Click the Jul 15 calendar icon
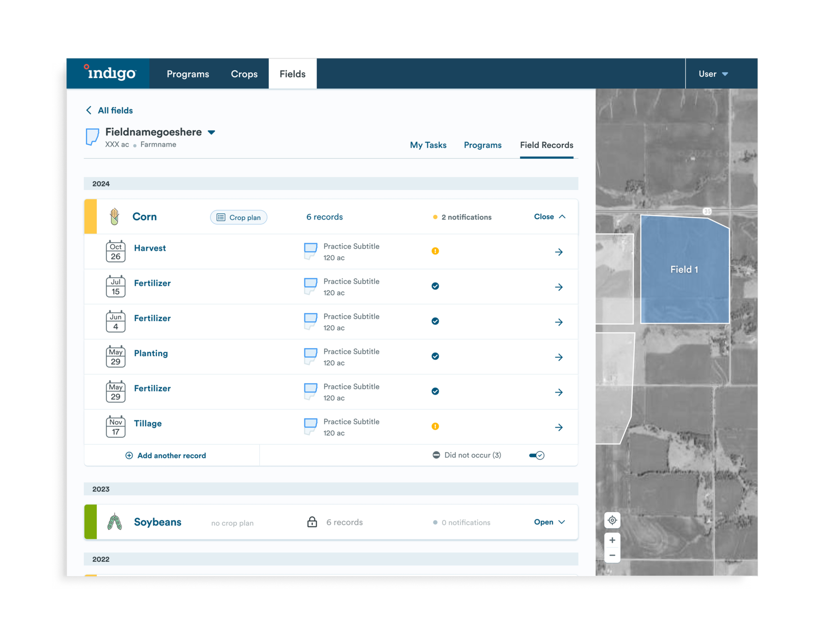The width and height of the screenshot is (813, 644). tap(116, 286)
